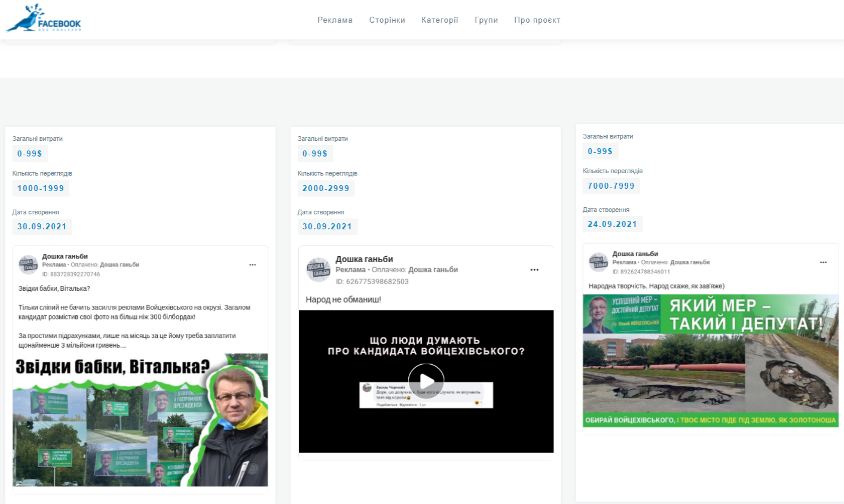Play the video about candidate Войцехівський
Screen dimensions: 844x504
426,381
